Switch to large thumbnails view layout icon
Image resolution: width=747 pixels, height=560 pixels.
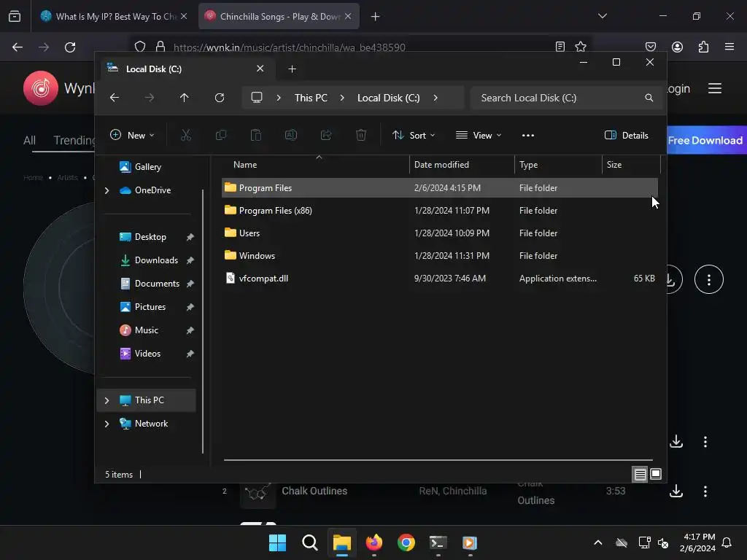coord(656,474)
